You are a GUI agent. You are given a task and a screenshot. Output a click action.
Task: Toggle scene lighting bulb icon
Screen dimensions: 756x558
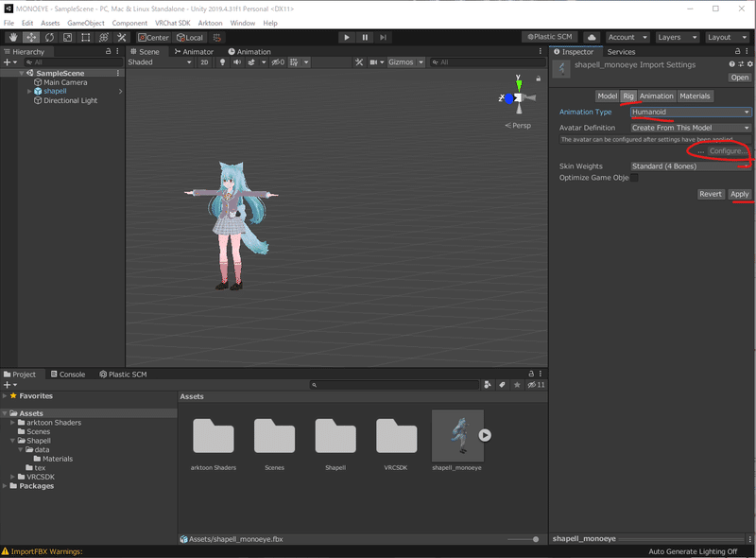click(222, 62)
